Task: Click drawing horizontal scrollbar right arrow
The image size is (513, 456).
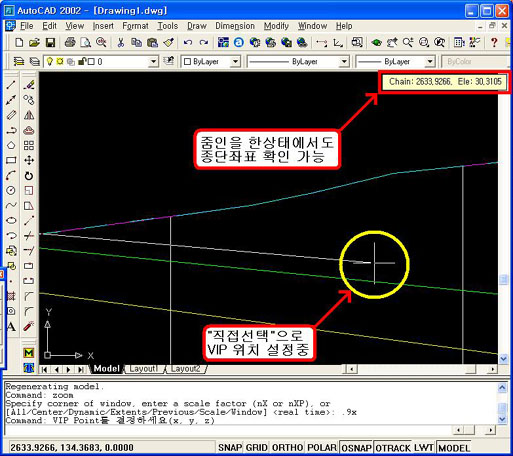Action: 493,369
